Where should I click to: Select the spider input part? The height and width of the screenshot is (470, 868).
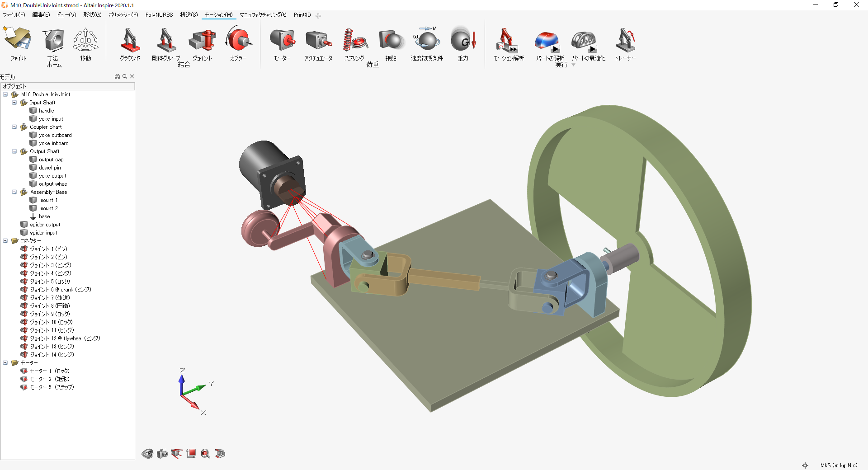[43, 233]
